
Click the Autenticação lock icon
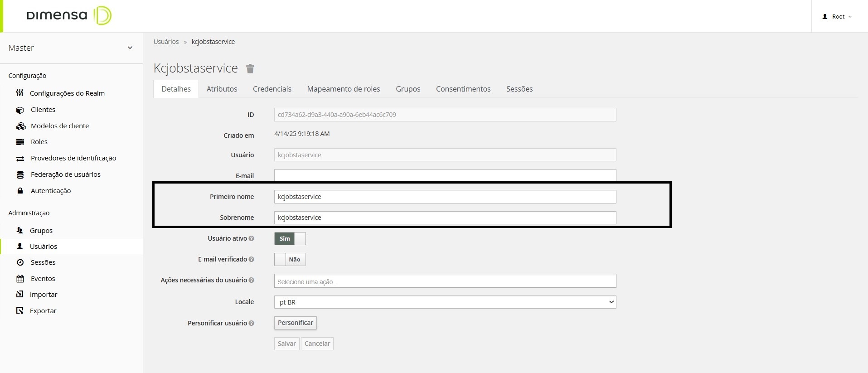20,191
